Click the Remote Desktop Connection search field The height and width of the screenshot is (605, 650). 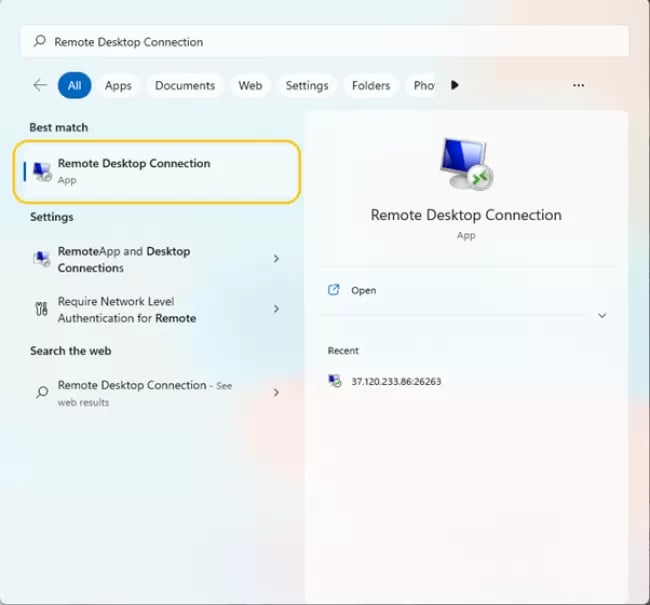click(325, 41)
